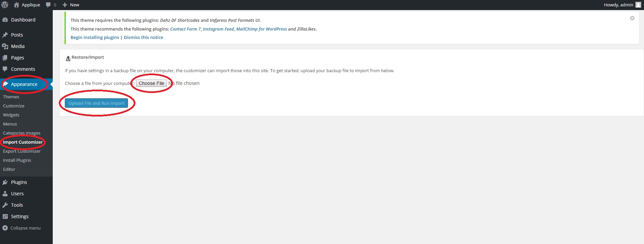The image size is (644, 244).
Task: Click the admin user avatar
Action: click(x=638, y=5)
